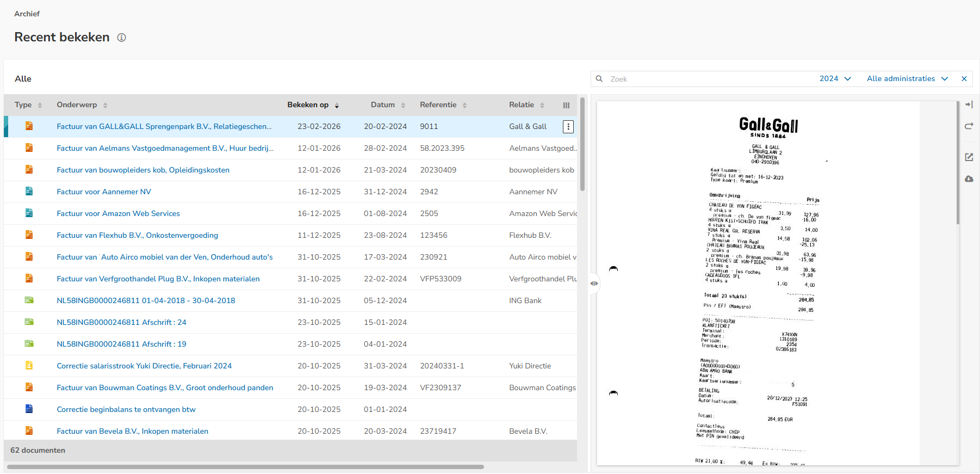Click the yellow icon of Correctie salarisstrook row
This screenshot has width=980, height=474.
29,366
